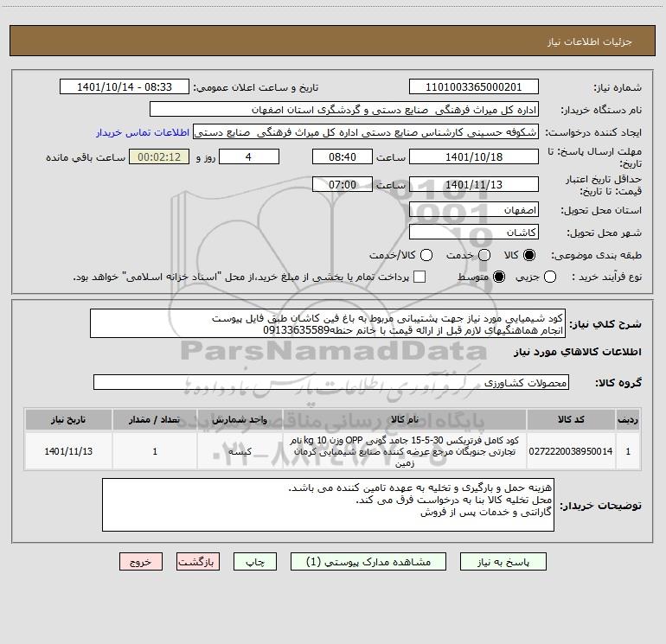Click the تاریخ نیاز column header
The width and height of the screenshot is (666, 644).
click(68, 420)
